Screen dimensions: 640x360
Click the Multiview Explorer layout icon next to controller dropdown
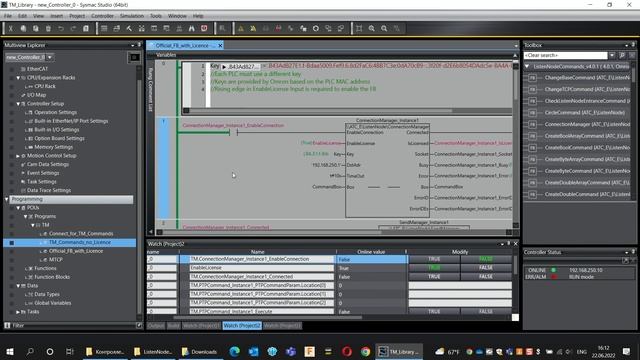[x=134, y=58]
